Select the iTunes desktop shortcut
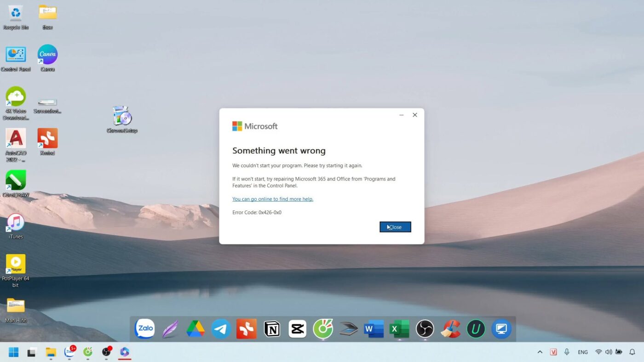The height and width of the screenshot is (362, 644). pyautogui.click(x=16, y=226)
